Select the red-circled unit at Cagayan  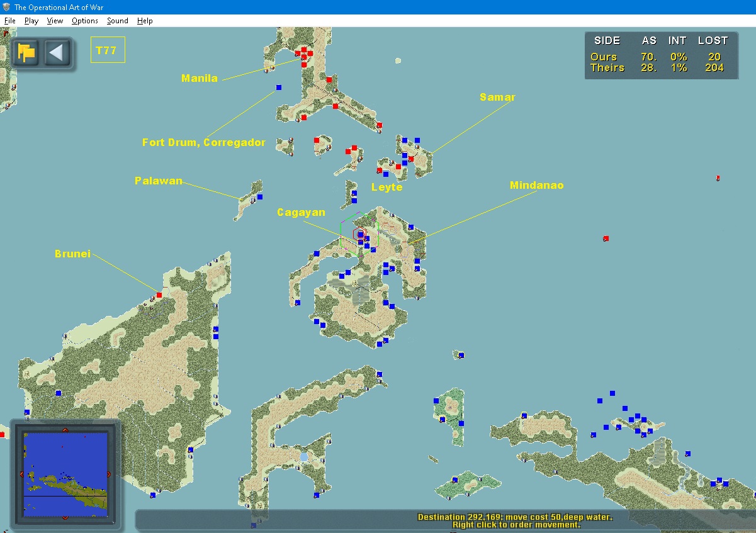coord(360,234)
